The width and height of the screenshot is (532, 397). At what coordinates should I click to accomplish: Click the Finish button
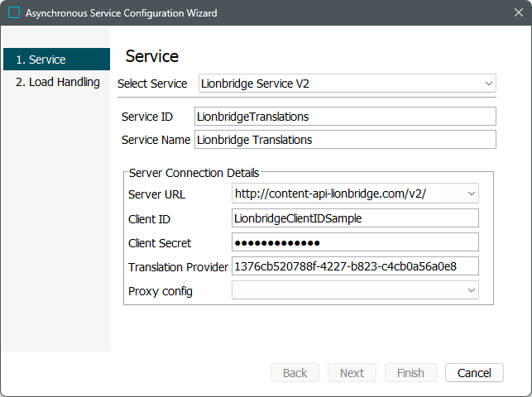coord(410,373)
